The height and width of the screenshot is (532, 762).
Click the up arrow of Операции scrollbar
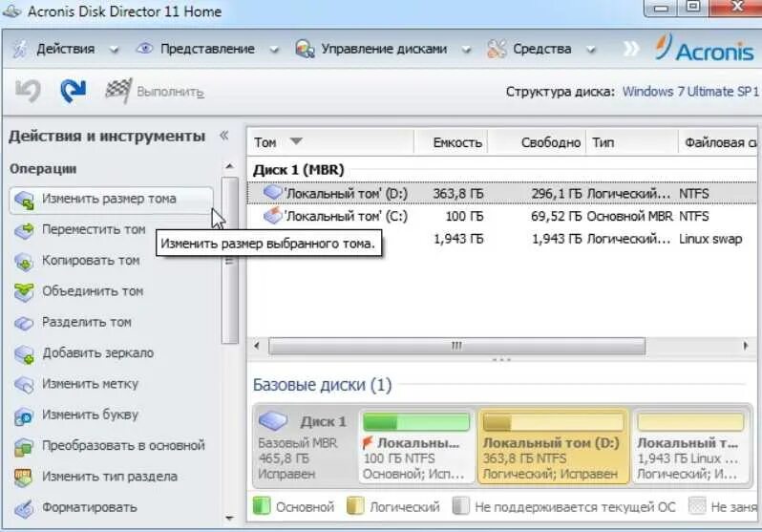point(229,167)
